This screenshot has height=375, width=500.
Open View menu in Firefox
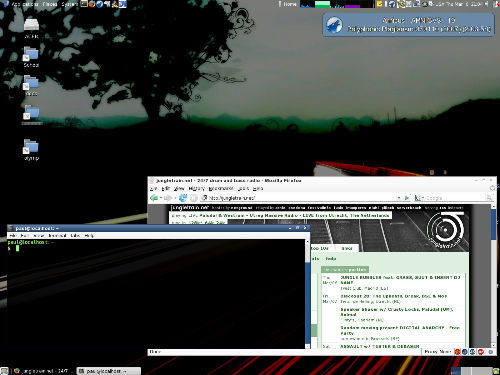(x=179, y=188)
